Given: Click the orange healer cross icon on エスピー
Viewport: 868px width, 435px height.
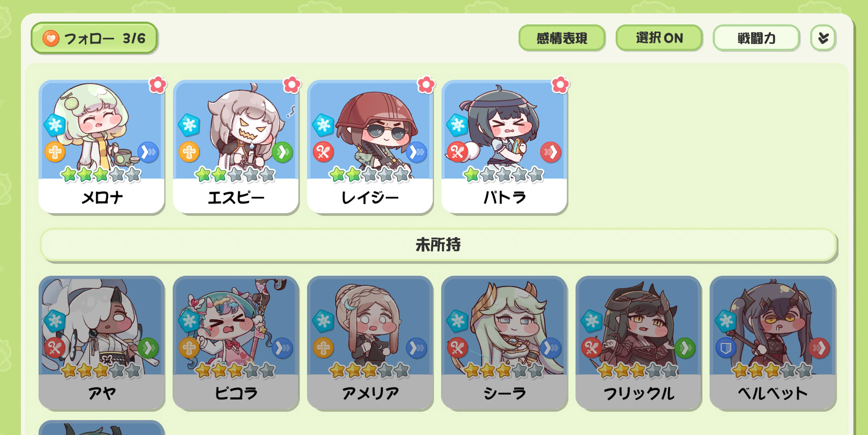Looking at the screenshot, I should [189, 152].
